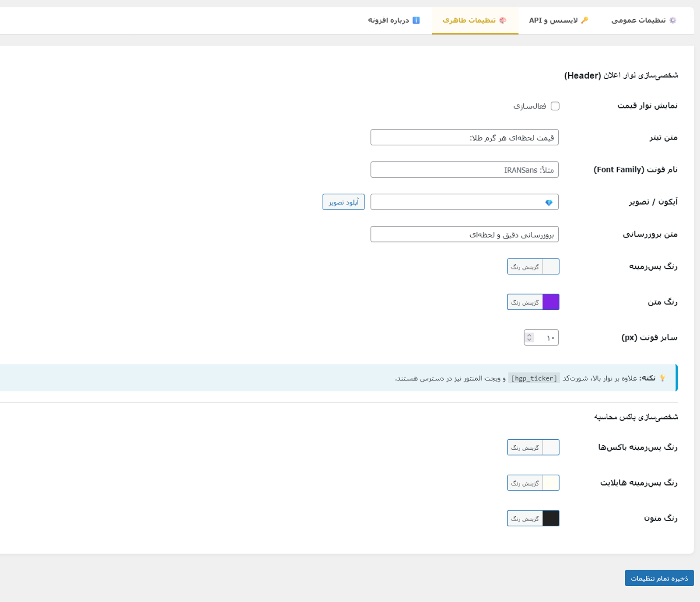
Task: Open the درباره افزونه tab
Action: click(x=394, y=21)
